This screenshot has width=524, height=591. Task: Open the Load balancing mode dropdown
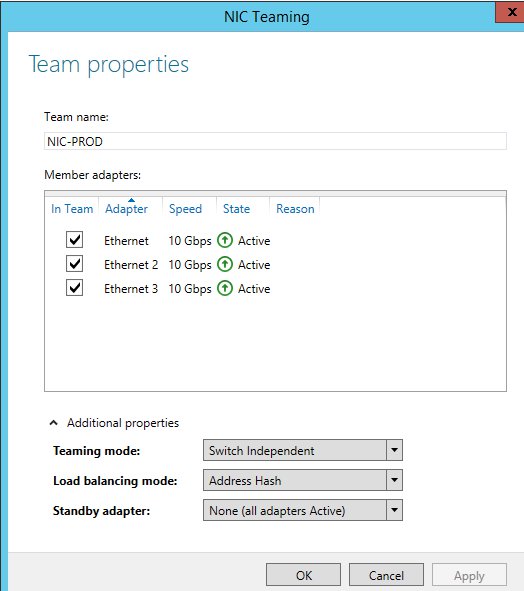(x=394, y=480)
